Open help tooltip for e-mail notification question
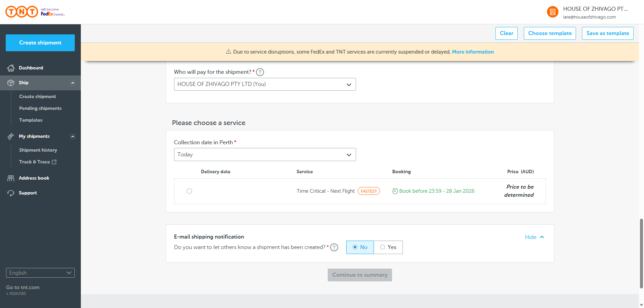 click(x=334, y=247)
